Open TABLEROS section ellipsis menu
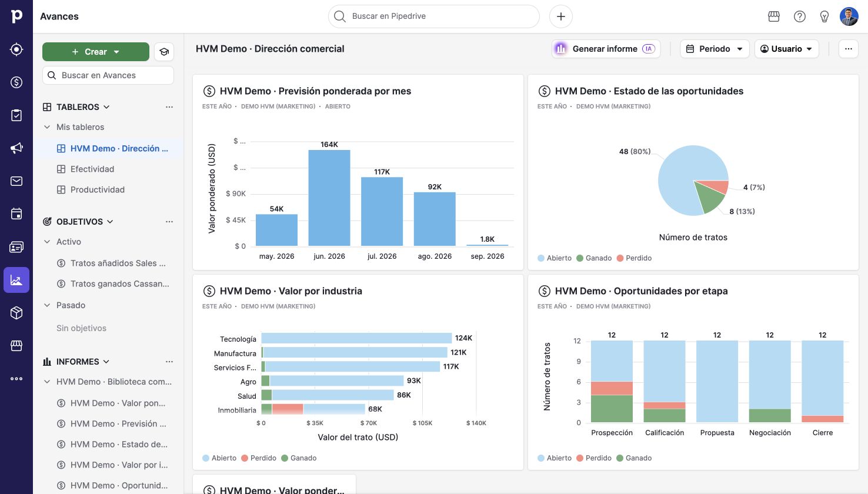Image resolution: width=868 pixels, height=494 pixels. (169, 107)
